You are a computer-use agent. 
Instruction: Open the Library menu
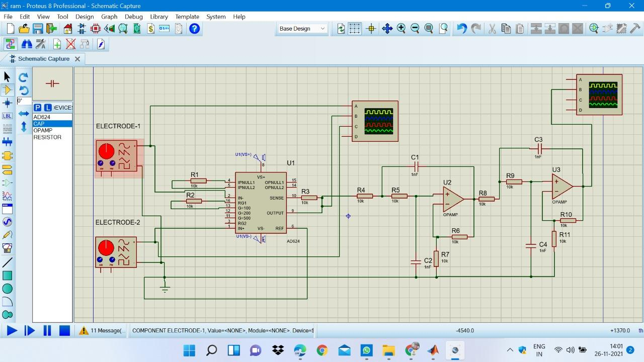pyautogui.click(x=159, y=17)
